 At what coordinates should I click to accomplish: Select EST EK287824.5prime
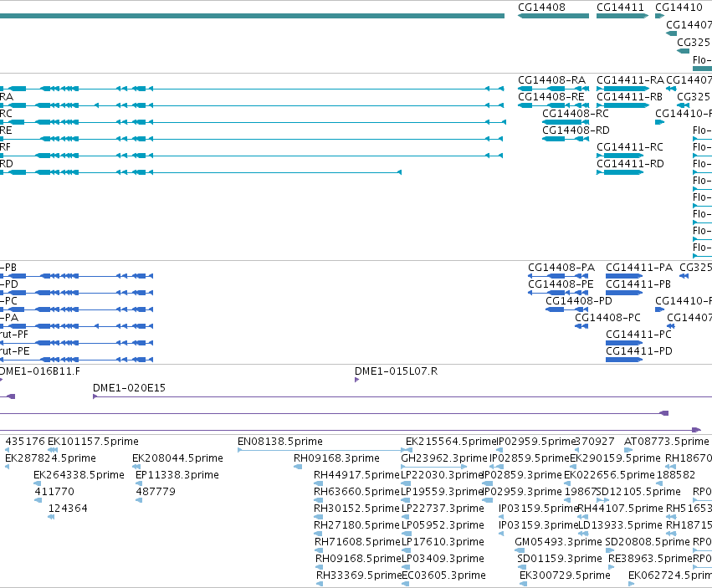[8, 467]
